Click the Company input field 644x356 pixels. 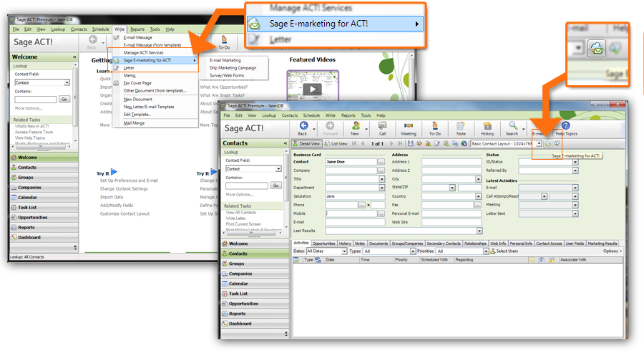351,170
